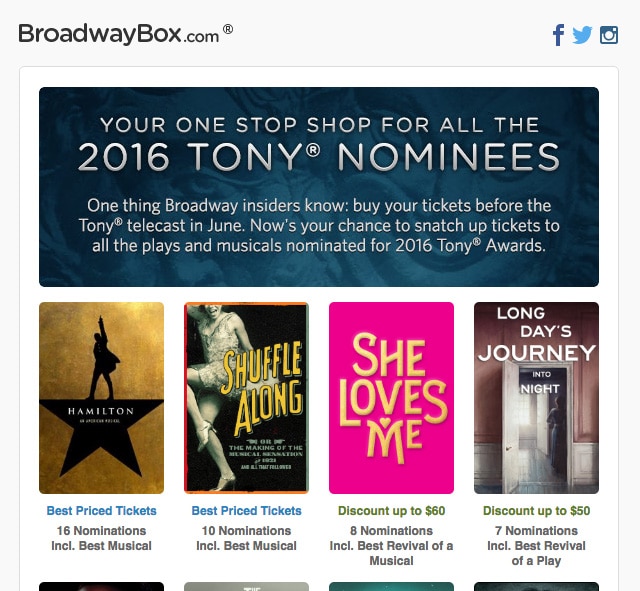Open the Twitter bird icon

pos(582,35)
